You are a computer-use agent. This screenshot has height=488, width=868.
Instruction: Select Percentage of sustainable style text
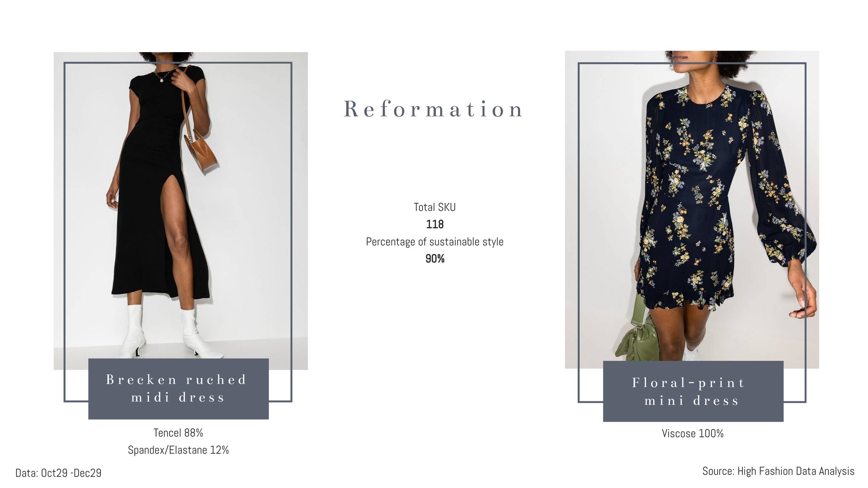click(434, 242)
